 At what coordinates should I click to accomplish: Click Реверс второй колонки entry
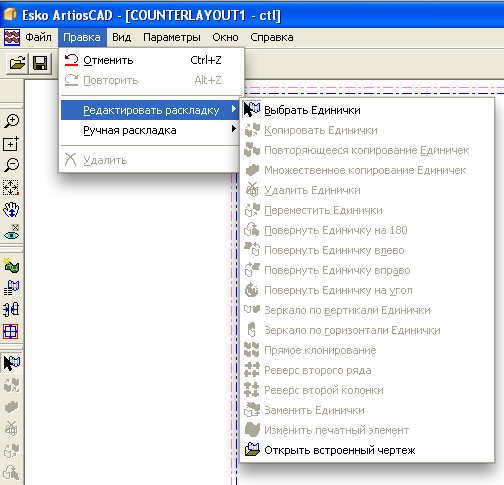point(367,390)
